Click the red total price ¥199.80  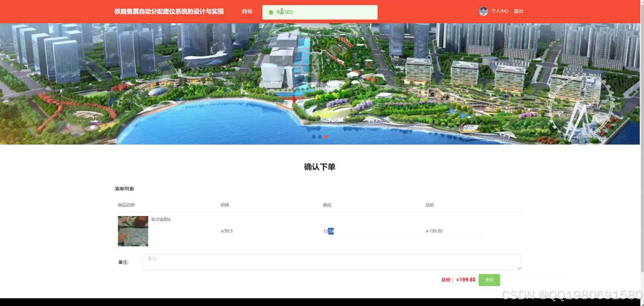[466, 280]
